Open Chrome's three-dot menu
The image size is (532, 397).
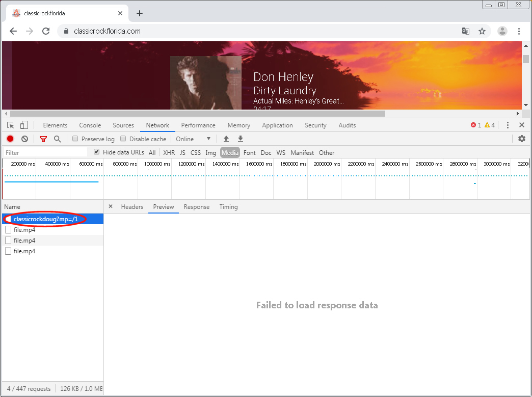tap(519, 31)
